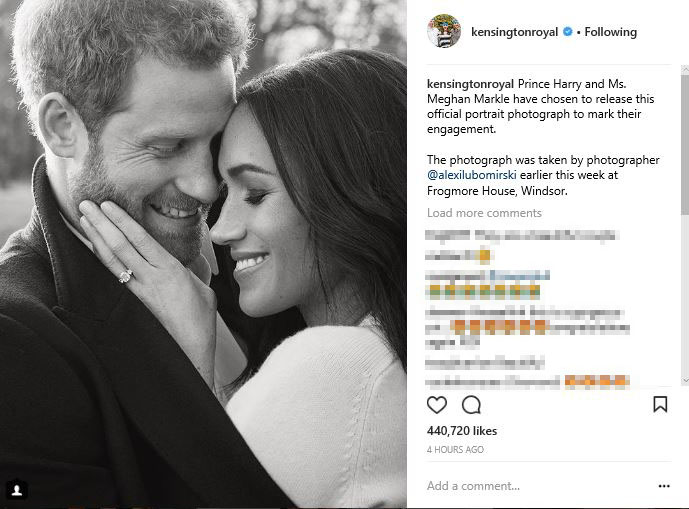Show tagged people icon on the photo
The image size is (689, 509).
(x=17, y=489)
